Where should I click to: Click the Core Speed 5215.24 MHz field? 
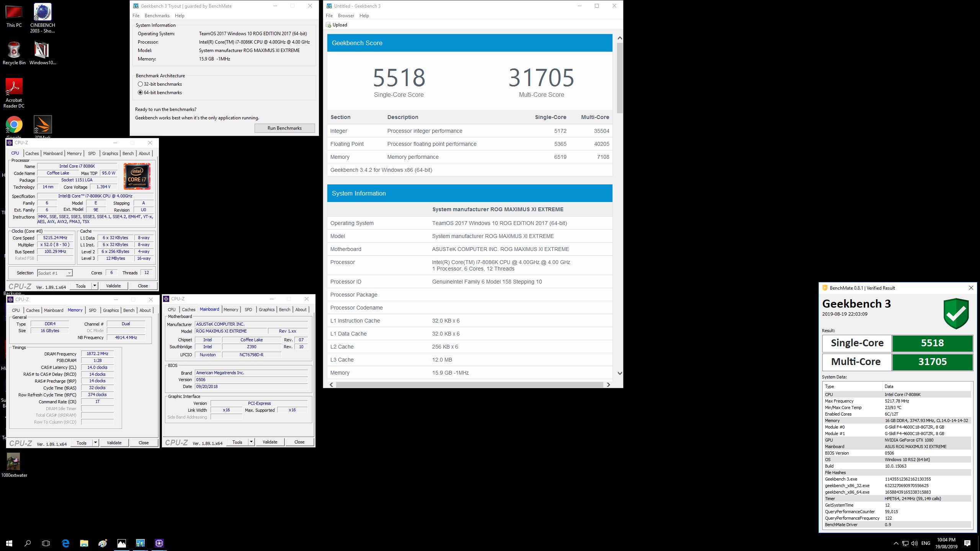click(55, 238)
